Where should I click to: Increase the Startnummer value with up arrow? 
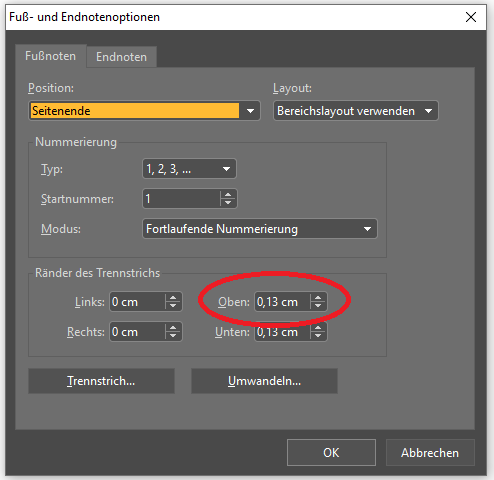tap(228, 195)
